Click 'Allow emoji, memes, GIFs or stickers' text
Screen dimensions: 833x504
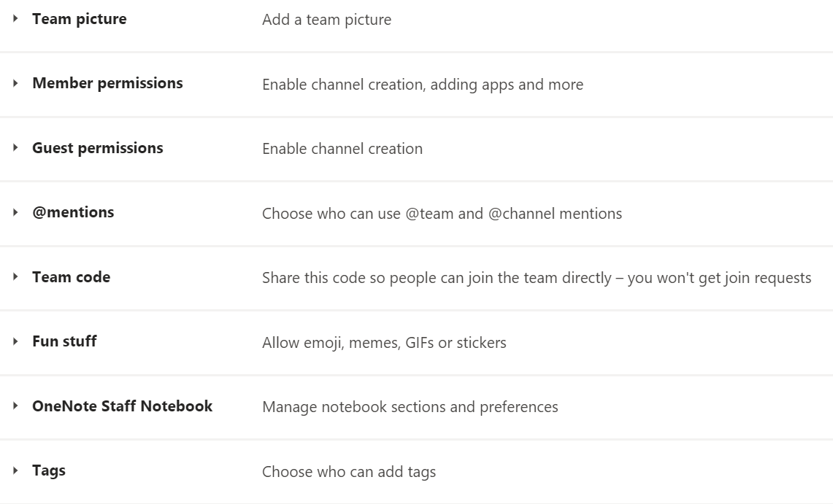click(x=384, y=343)
